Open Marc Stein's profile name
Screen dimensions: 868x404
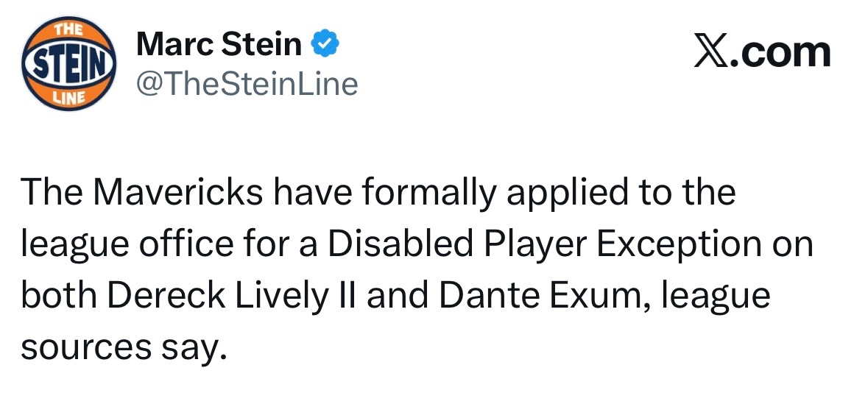pos(219,44)
